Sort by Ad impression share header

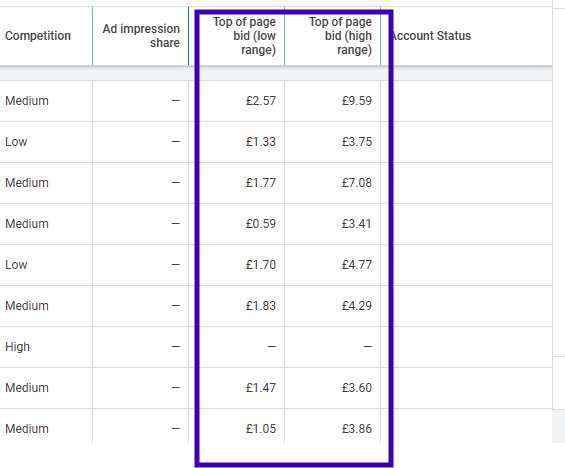141,36
